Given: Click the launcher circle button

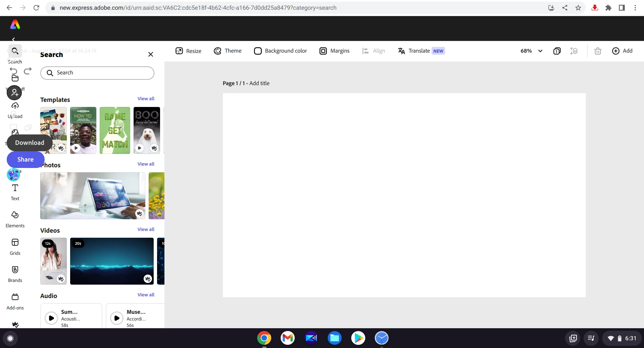Looking at the screenshot, I should (x=10, y=338).
